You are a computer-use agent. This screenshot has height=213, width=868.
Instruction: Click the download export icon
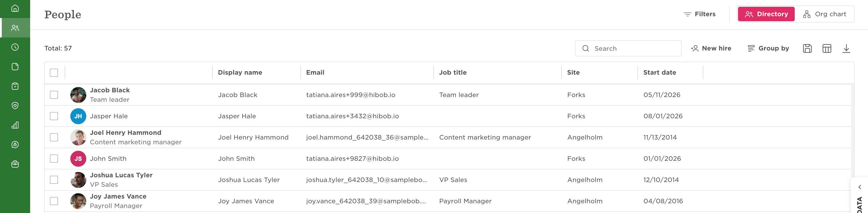(x=846, y=48)
